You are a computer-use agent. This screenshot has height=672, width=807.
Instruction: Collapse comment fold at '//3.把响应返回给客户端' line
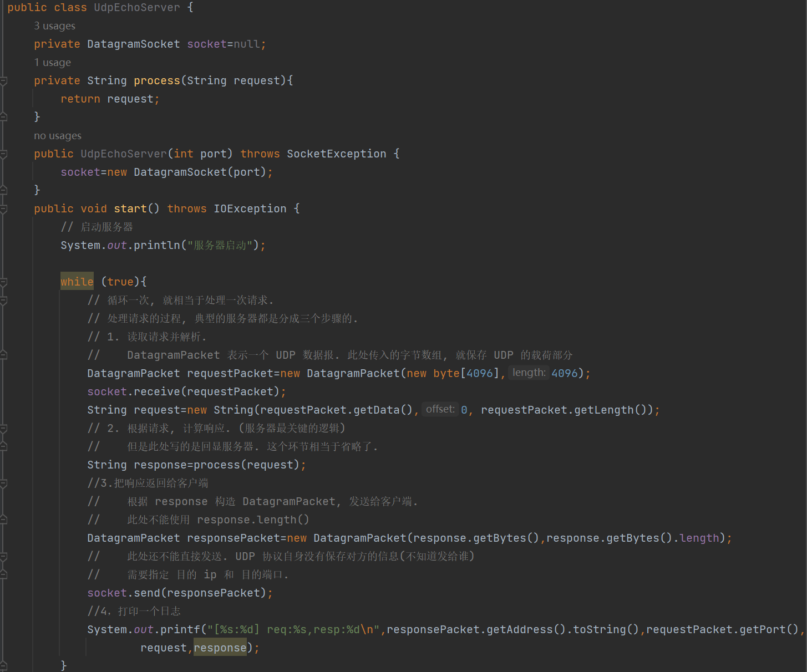3,483
